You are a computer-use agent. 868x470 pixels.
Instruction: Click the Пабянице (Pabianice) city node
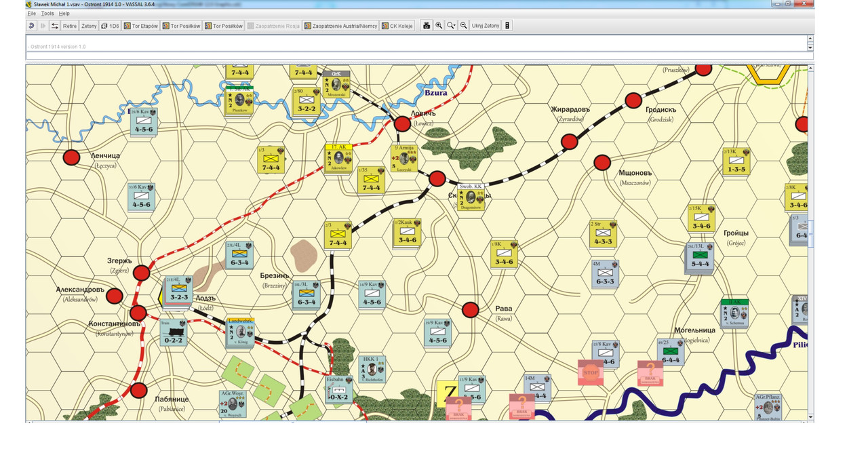click(139, 390)
